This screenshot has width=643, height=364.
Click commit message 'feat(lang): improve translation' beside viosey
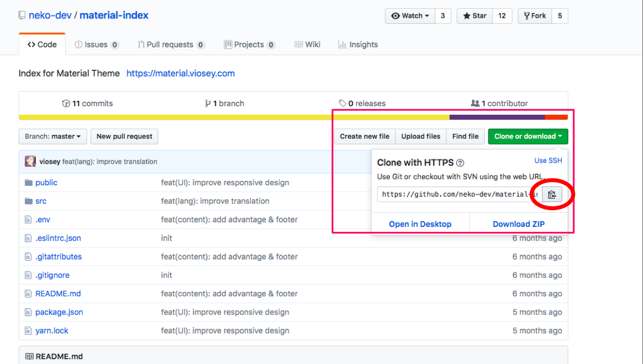110,161
